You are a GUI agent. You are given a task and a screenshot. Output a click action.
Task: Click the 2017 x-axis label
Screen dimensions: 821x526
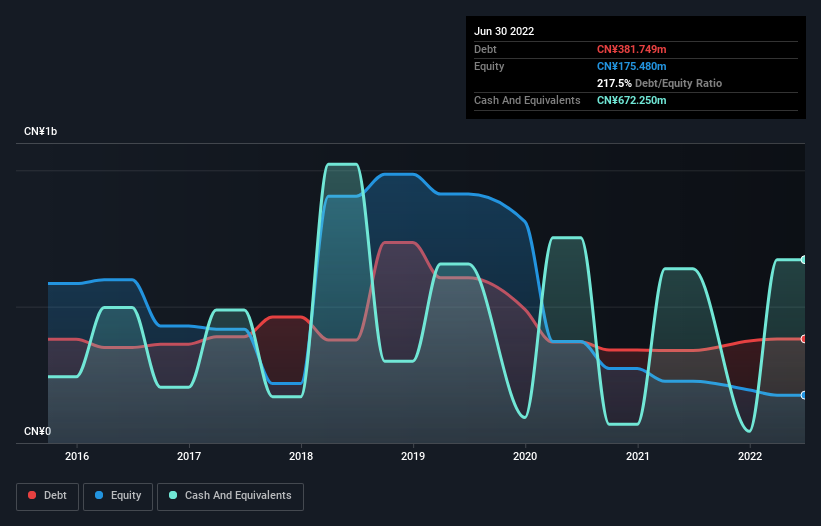[x=189, y=456]
